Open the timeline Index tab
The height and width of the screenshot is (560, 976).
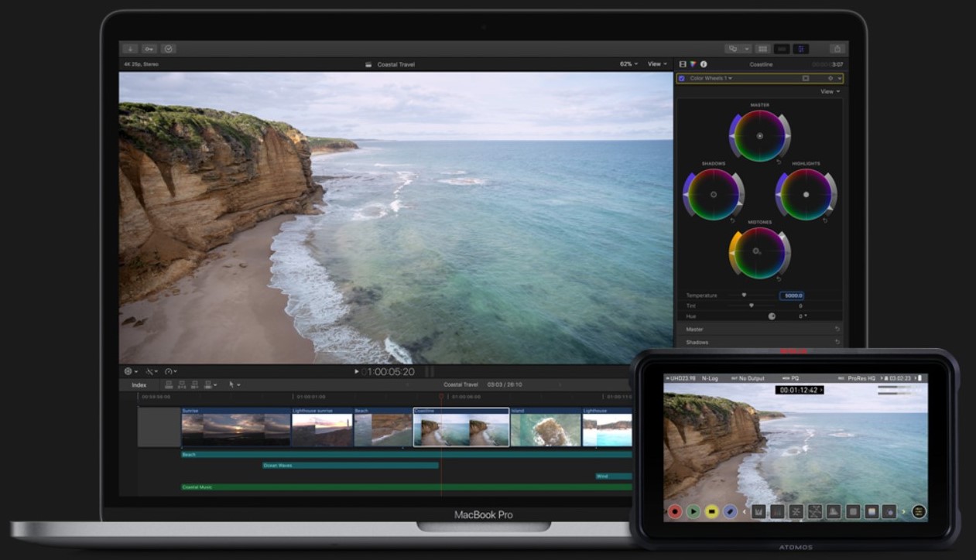click(x=139, y=384)
